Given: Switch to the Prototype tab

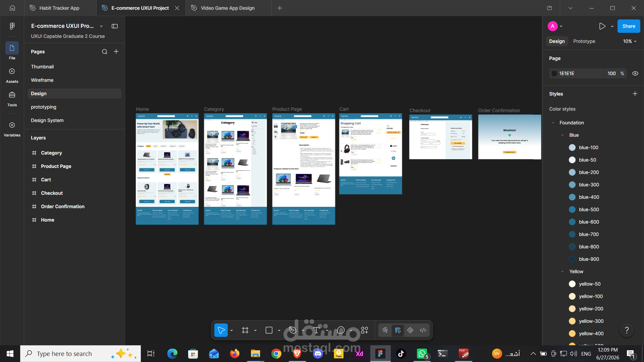Looking at the screenshot, I should 584,41.
